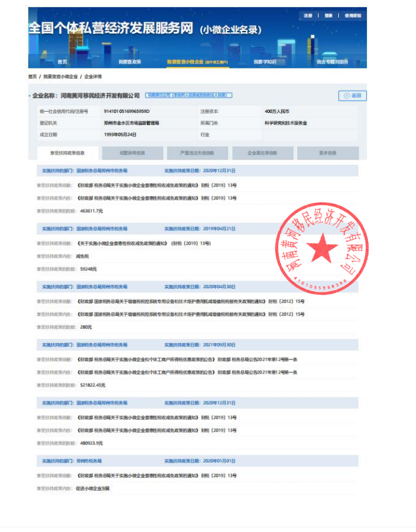Click 企业详情 in the breadcrumb
The image size is (416, 532).
(92, 77)
